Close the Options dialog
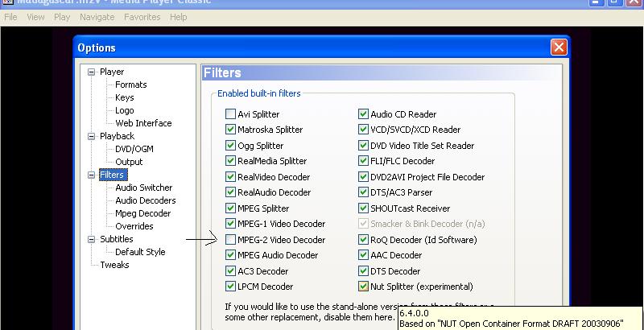644x330 pixels. (559, 47)
